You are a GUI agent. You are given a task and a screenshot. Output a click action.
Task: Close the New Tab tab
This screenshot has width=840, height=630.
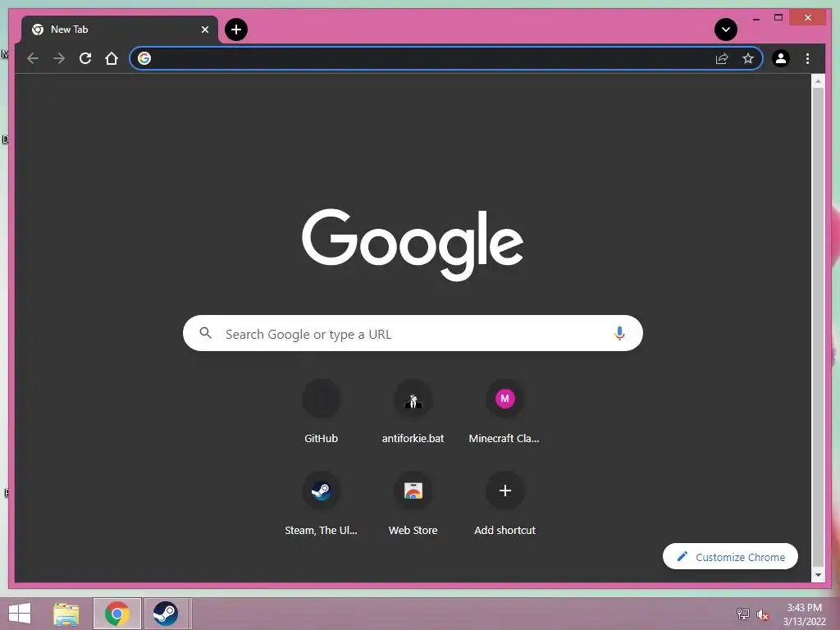point(204,30)
